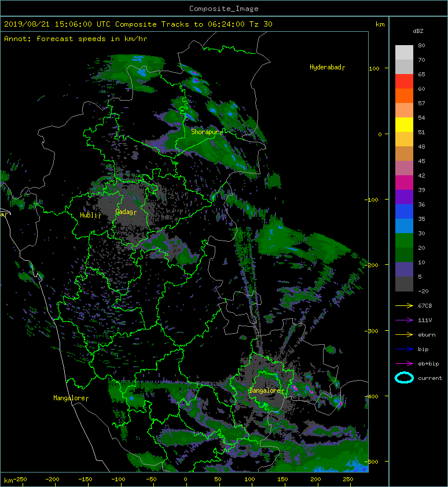Click the 111V purple arrow legend icon
Screen dimensions: 448x487
tap(404, 320)
